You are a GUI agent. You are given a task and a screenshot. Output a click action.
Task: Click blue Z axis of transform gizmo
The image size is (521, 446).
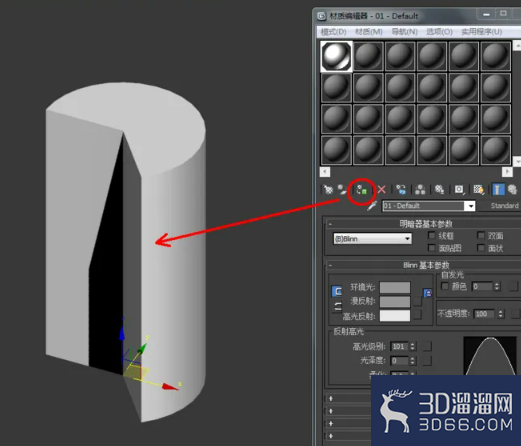tap(122, 333)
